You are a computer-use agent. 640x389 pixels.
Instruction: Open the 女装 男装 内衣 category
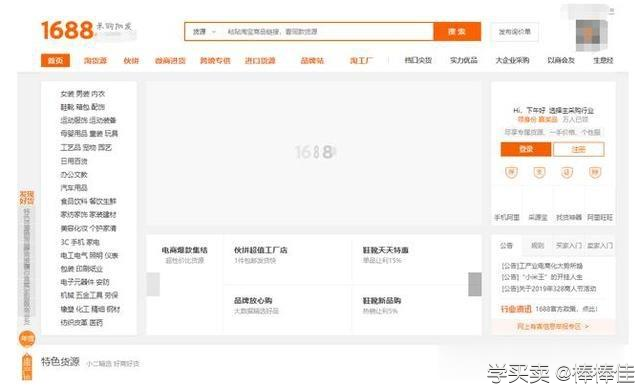(x=83, y=94)
